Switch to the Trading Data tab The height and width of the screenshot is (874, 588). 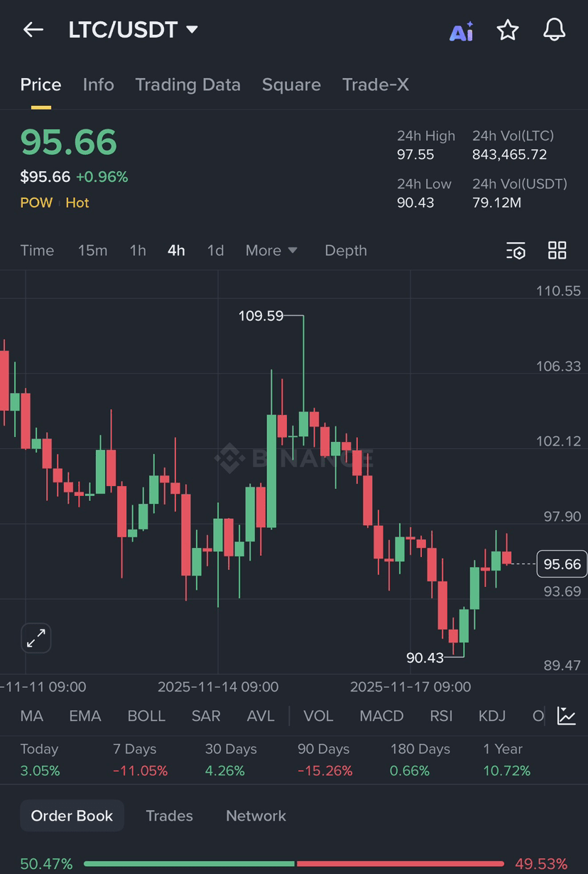click(x=187, y=85)
